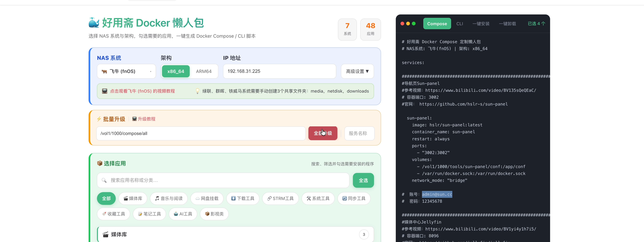Click the red 全部升级 button
The height and width of the screenshot is (242, 644).
[323, 133]
